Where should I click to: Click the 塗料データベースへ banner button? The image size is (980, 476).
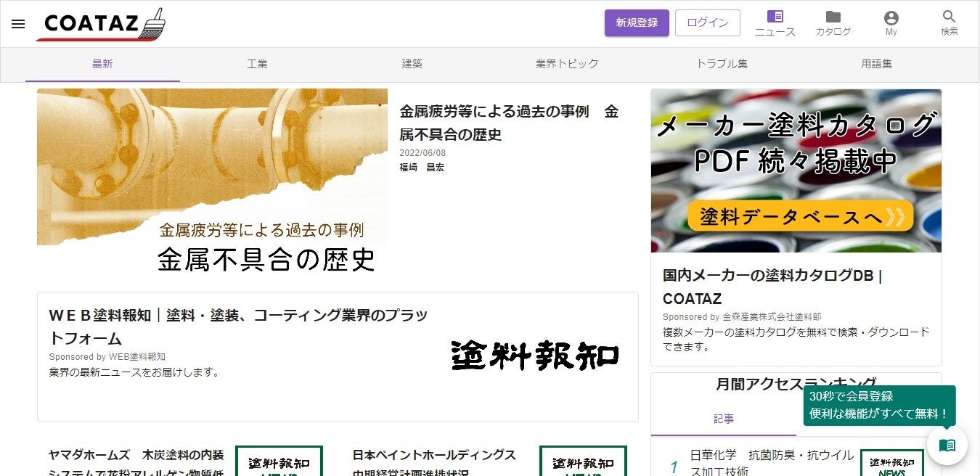coord(799,216)
